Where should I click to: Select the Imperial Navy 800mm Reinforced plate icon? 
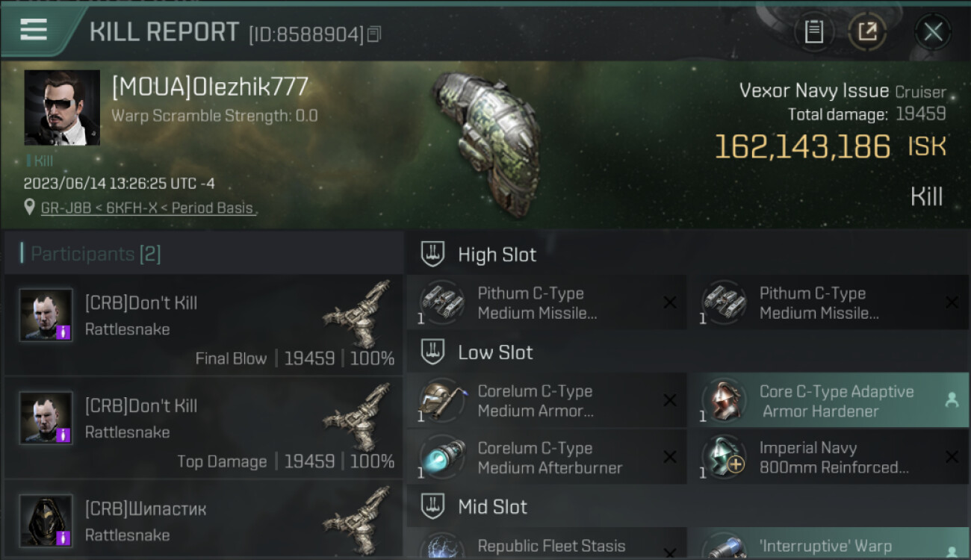point(724,457)
